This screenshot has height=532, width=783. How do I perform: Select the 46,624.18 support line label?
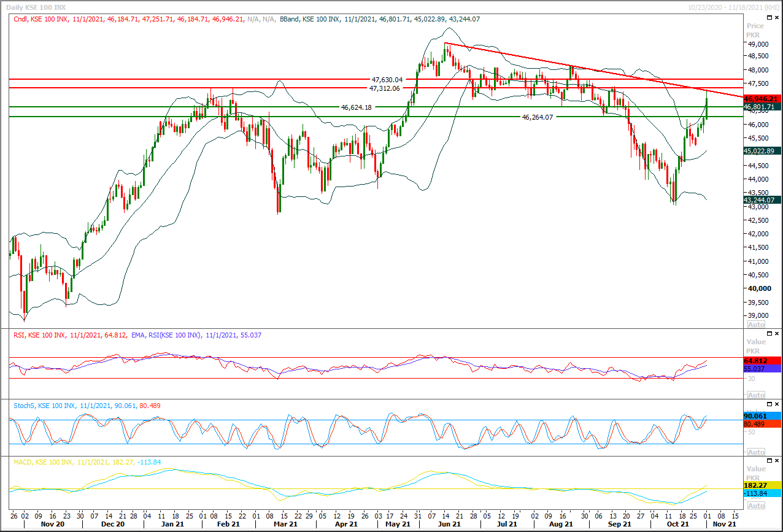[x=356, y=107]
